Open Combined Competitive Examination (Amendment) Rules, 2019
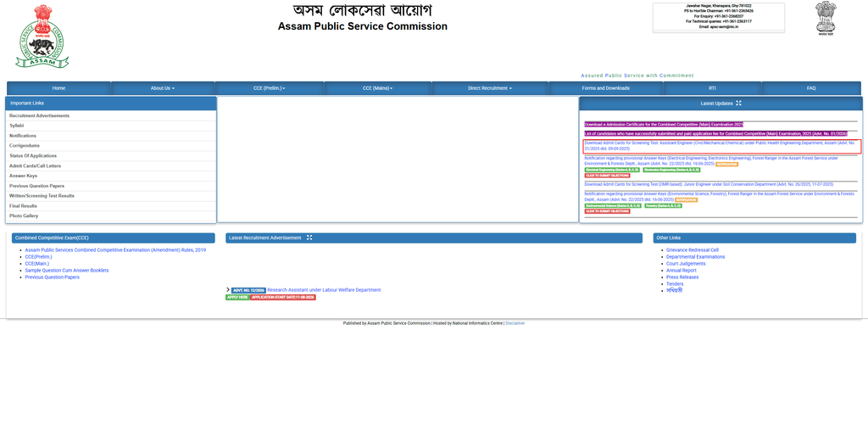This screenshot has height=431, width=868. tap(115, 250)
